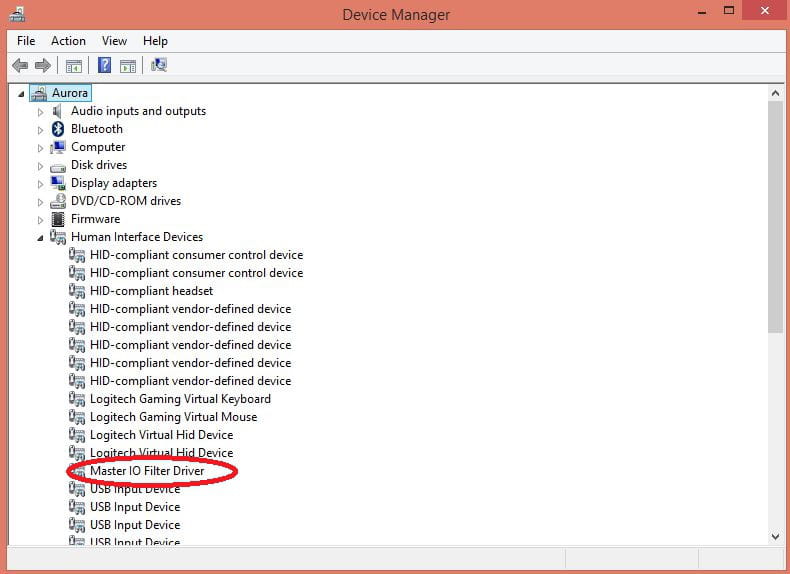This screenshot has height=574, width=790.
Task: Open the Action menu
Action: (x=68, y=41)
